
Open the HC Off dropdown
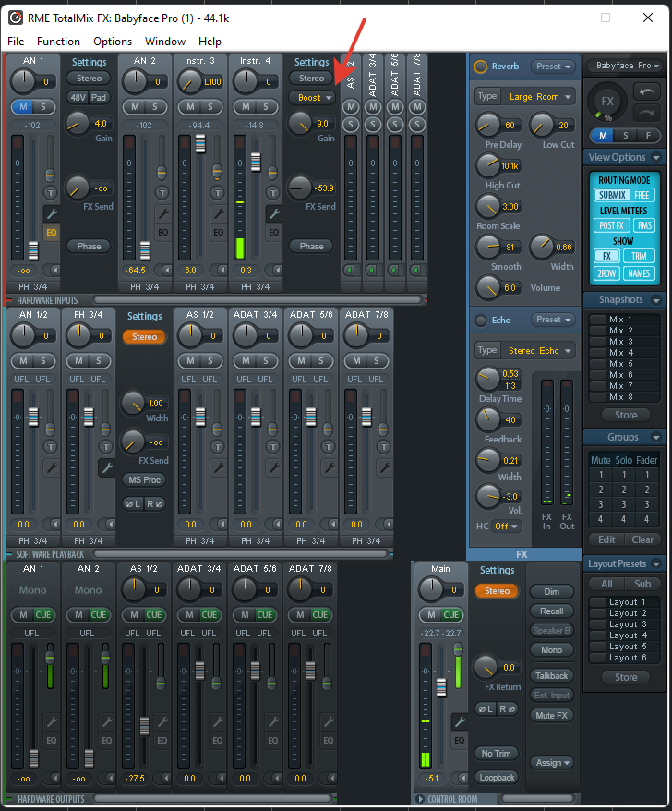pos(506,526)
